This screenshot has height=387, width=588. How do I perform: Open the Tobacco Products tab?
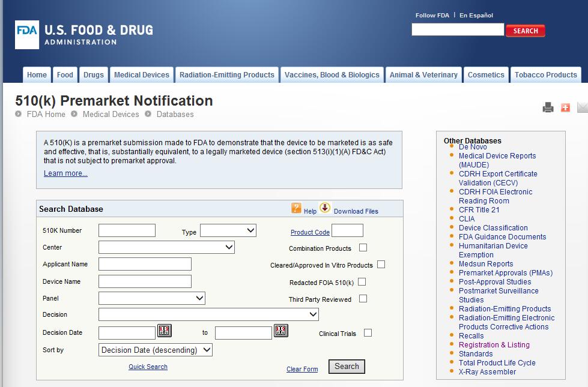(x=545, y=75)
